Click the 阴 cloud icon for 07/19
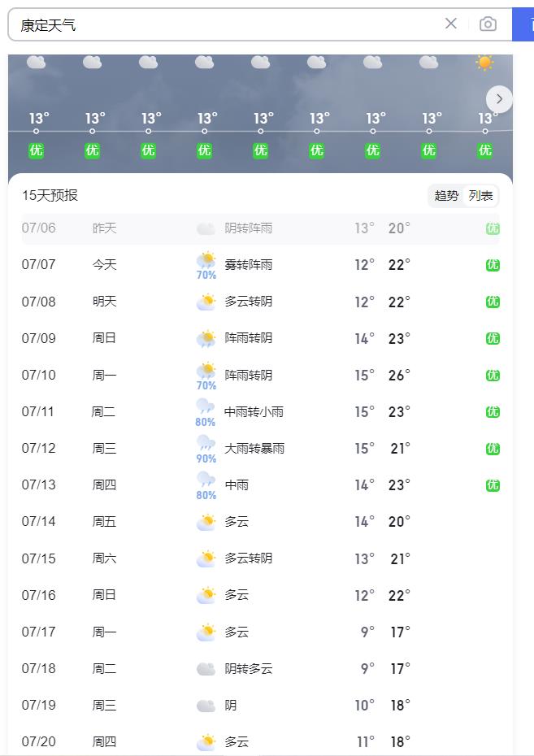 coord(206,706)
